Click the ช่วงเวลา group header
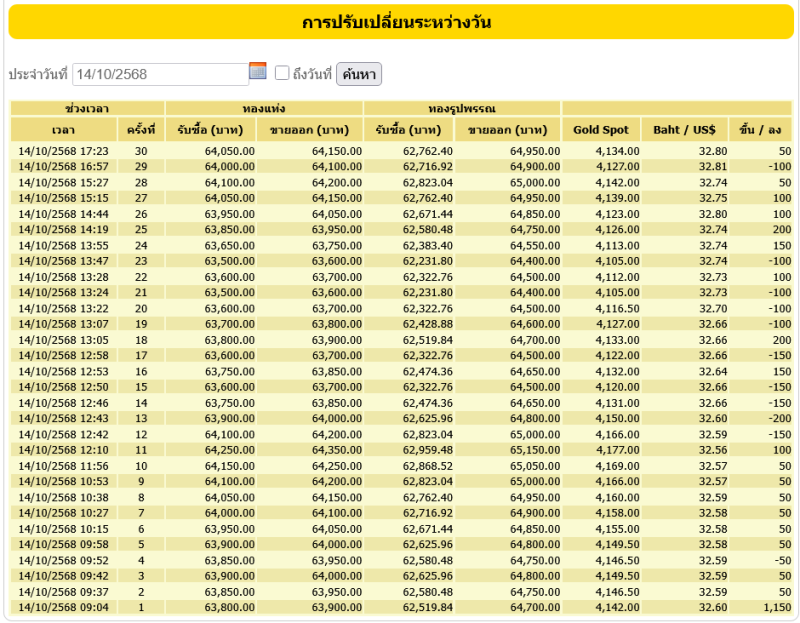Image resolution: width=800 pixels, height=623 pixels. tap(87, 108)
